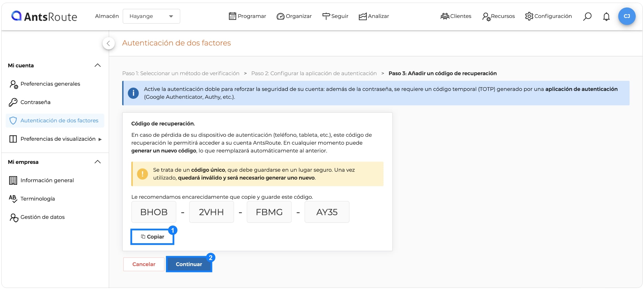Click the Contraseña key icon
The height and width of the screenshot is (290, 644).
[13, 102]
